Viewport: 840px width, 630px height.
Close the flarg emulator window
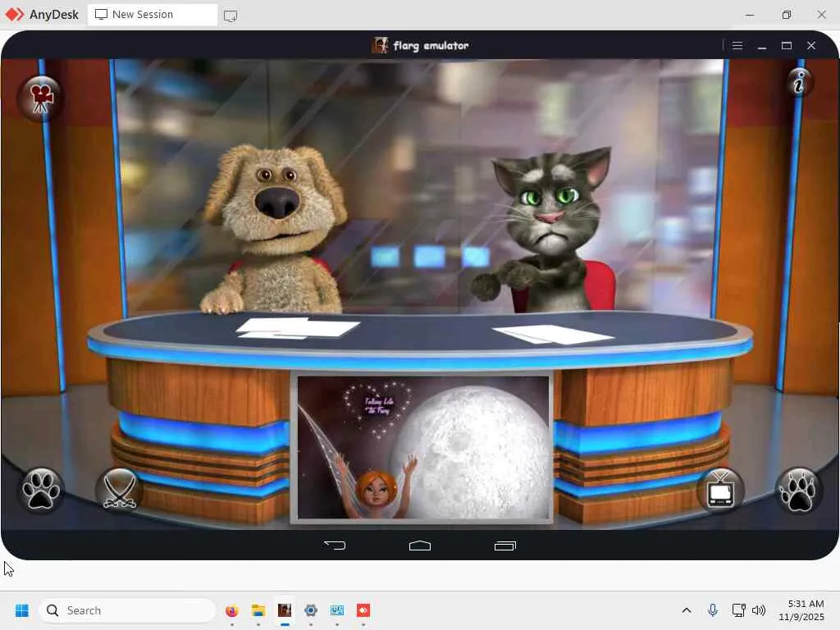(811, 46)
